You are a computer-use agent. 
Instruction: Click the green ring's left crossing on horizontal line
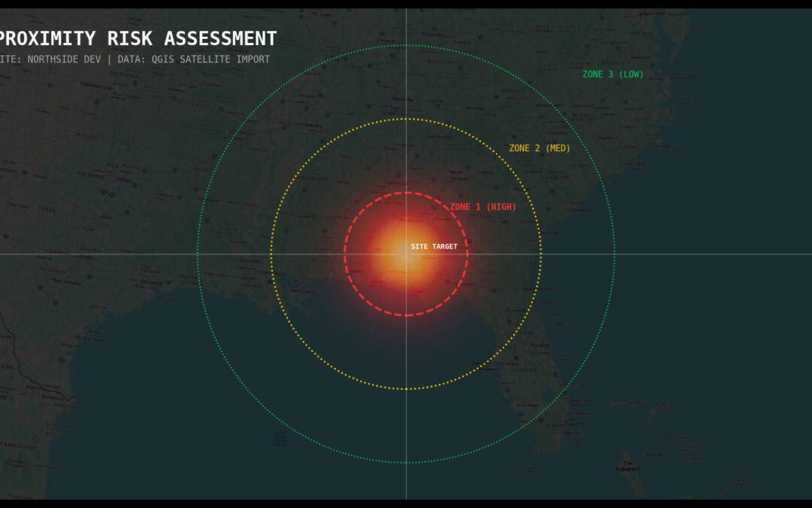click(197, 254)
